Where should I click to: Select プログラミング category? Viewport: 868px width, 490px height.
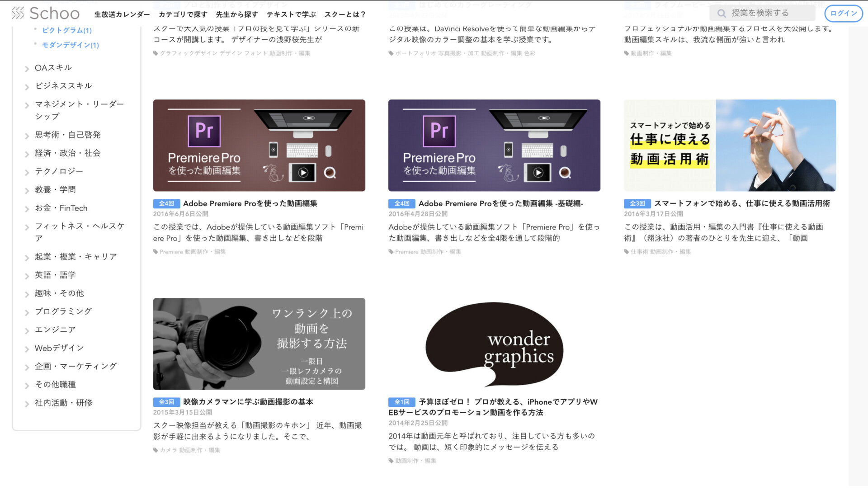point(63,311)
